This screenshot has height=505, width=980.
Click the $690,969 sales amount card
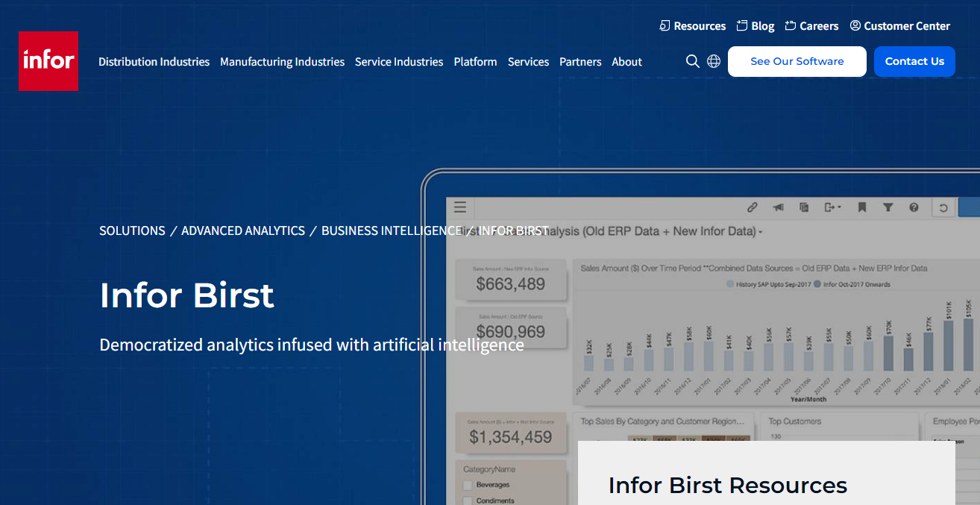(x=511, y=326)
